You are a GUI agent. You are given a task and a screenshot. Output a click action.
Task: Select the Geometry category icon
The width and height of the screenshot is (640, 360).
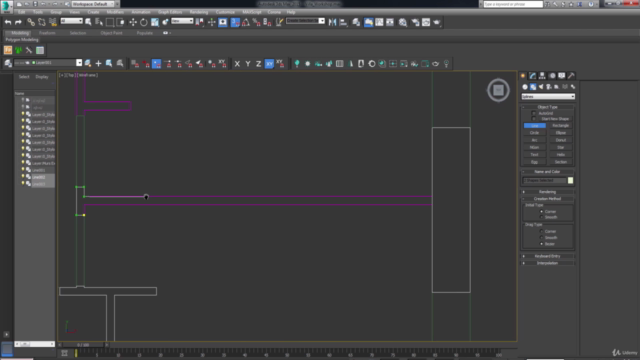tap(525, 87)
